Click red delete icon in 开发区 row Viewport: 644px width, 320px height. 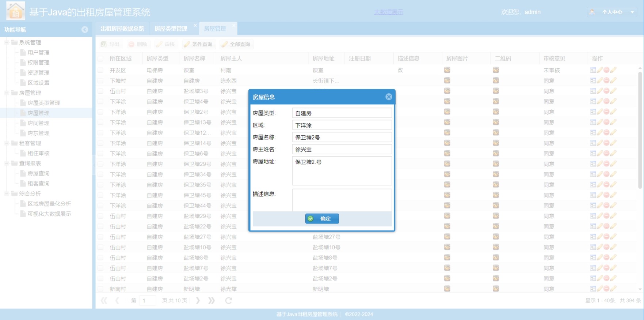[606, 70]
